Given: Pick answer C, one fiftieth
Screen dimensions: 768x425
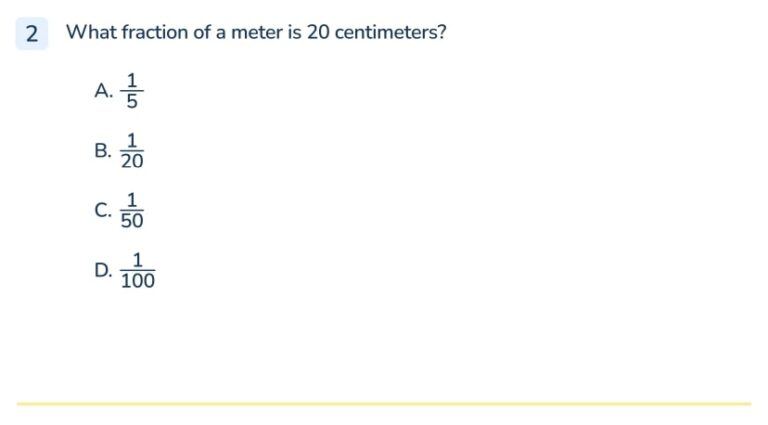Looking at the screenshot, I should 119,210.
